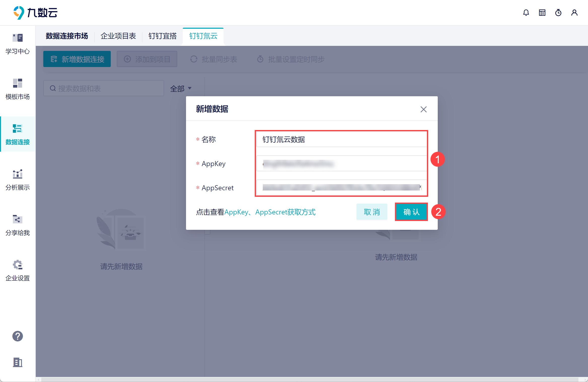Open 企业设置 gear icon
The height and width of the screenshot is (382, 588).
[x=18, y=265]
